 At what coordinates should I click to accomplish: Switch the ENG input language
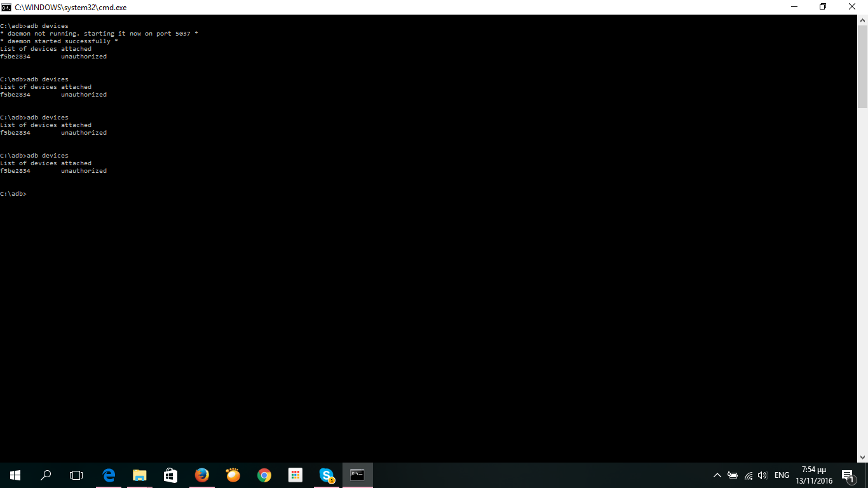(x=782, y=475)
